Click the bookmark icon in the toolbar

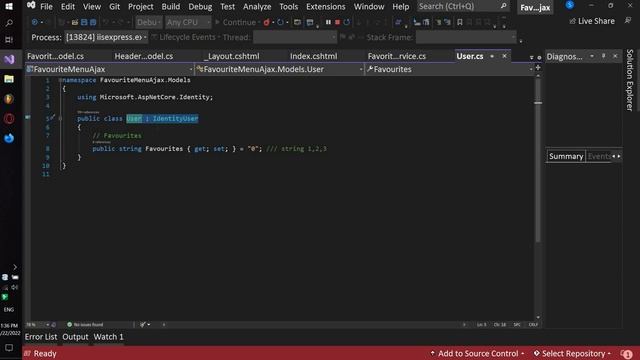460,22
